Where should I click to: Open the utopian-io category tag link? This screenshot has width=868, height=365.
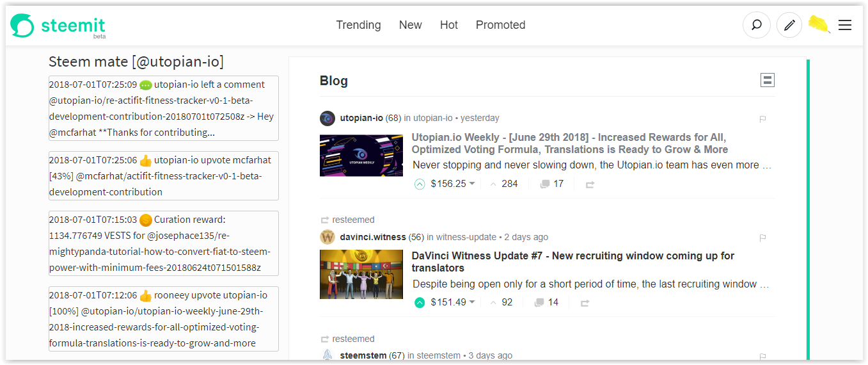432,118
